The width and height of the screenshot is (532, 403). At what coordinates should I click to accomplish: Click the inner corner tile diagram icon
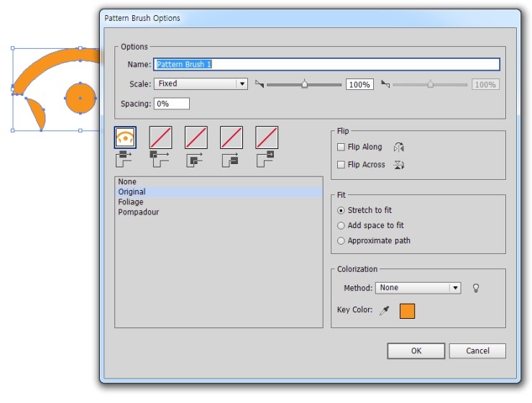coord(195,160)
